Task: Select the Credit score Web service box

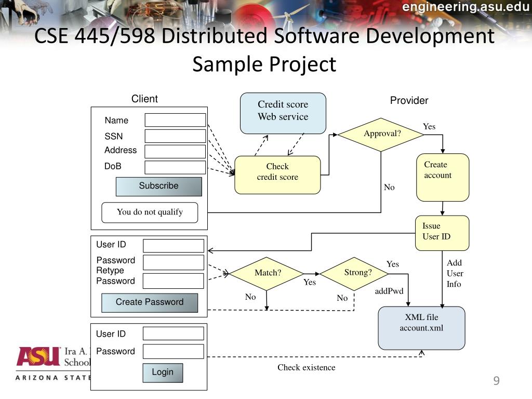Action: [283, 113]
